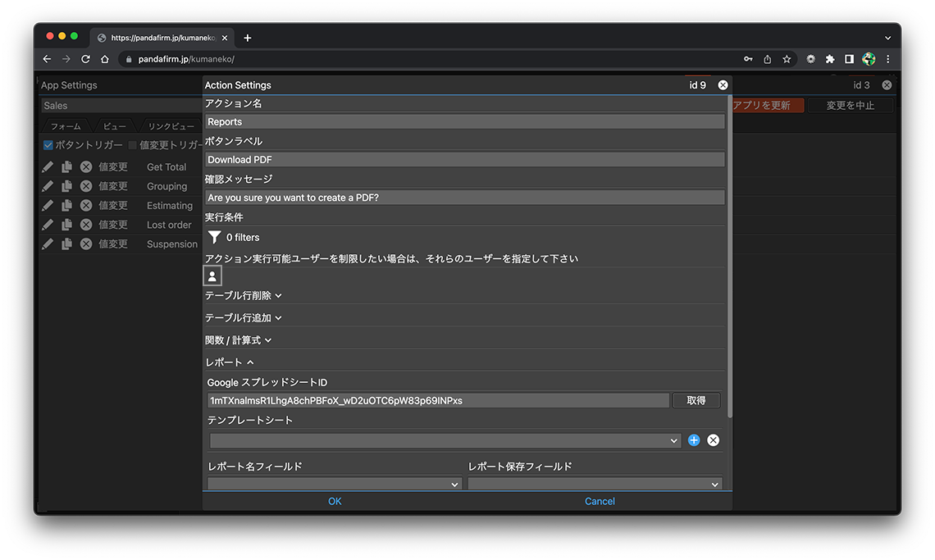Click the delete icon for Estimating action

(x=85, y=206)
